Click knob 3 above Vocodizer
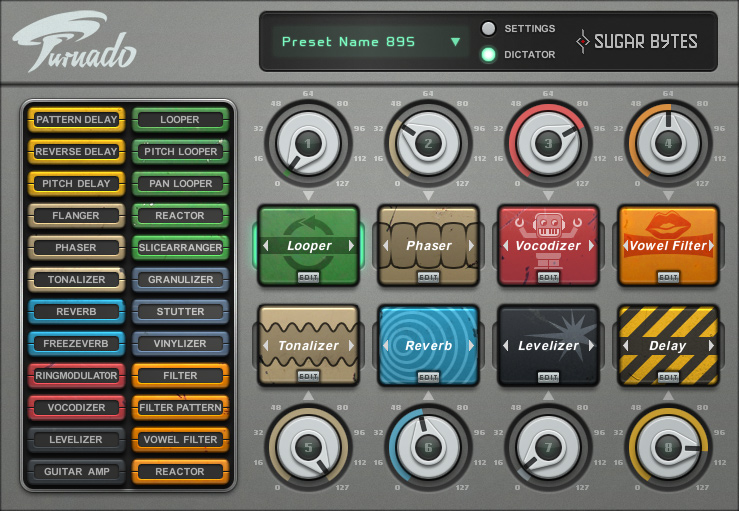Viewport: 739px width, 511px height. coord(548,143)
